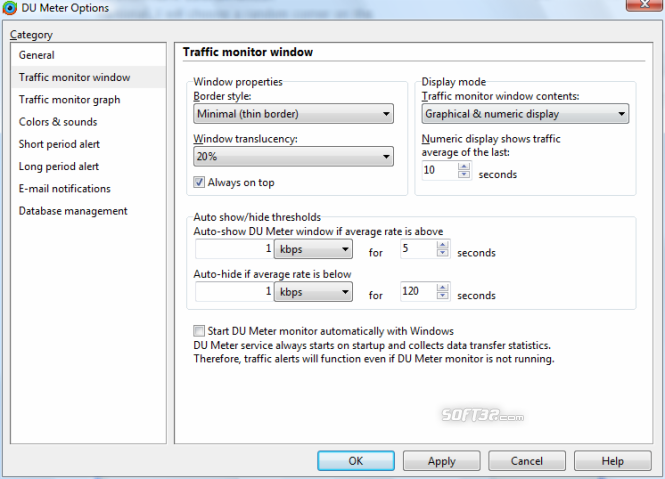Screen dimensions: 665x479
Task: Open Database management category
Action: [89, 211]
